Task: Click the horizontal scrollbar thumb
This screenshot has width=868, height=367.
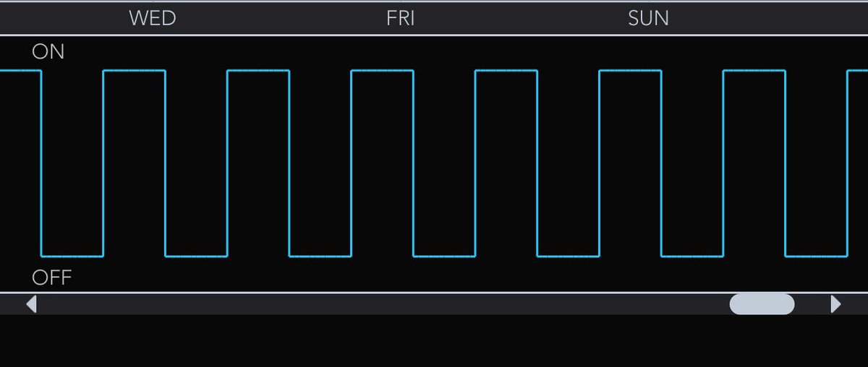Action: pyautogui.click(x=762, y=304)
